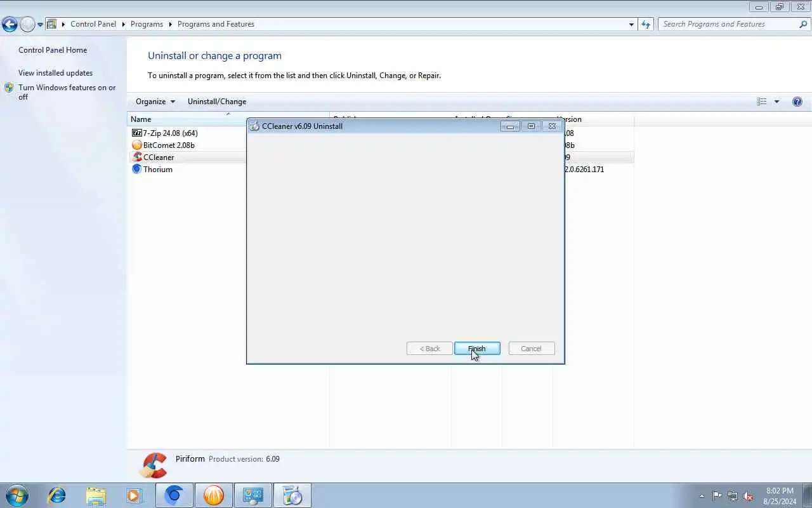Open the view options dropdown arrow
The width and height of the screenshot is (812, 508).
point(776,102)
